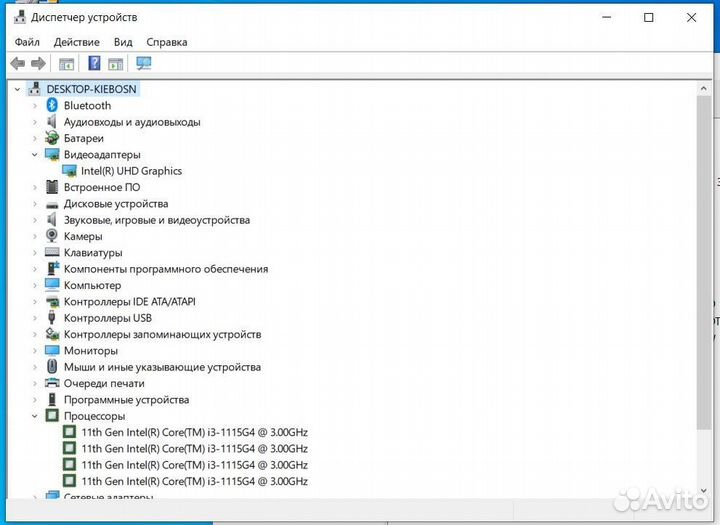Image resolution: width=720 pixels, height=525 pixels.
Task: Select the Компьютер label
Action: pyautogui.click(x=92, y=285)
